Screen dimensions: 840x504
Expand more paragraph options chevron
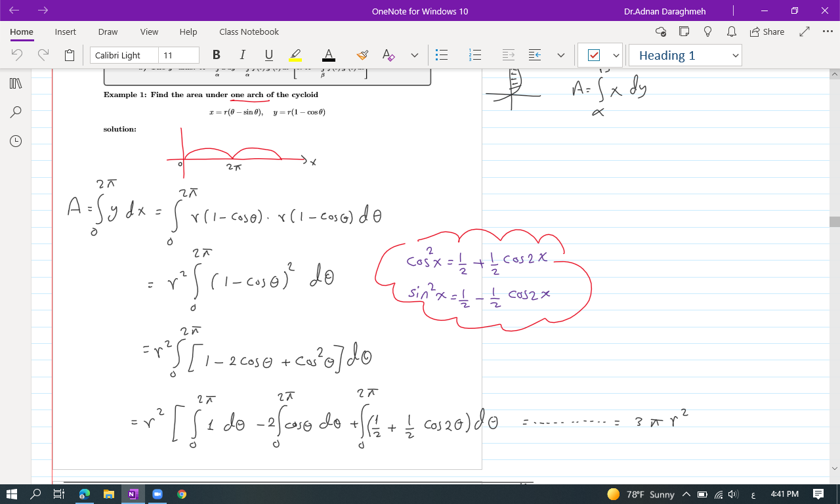(x=561, y=56)
